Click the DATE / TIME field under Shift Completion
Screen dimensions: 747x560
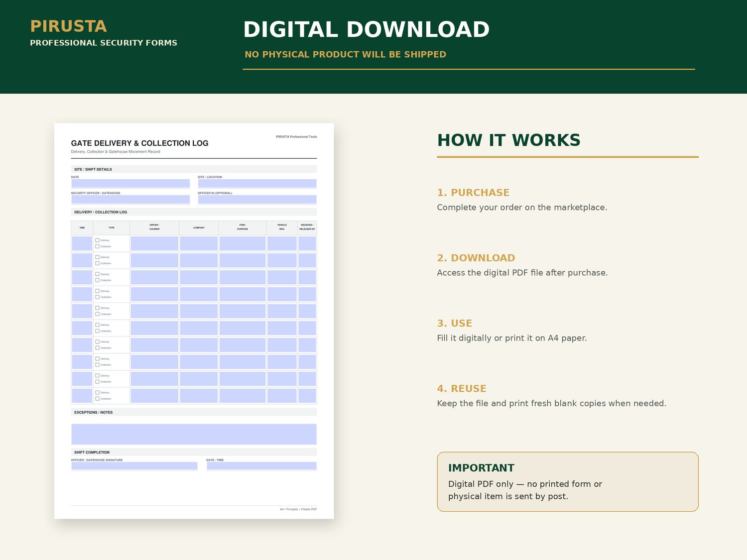tap(261, 466)
